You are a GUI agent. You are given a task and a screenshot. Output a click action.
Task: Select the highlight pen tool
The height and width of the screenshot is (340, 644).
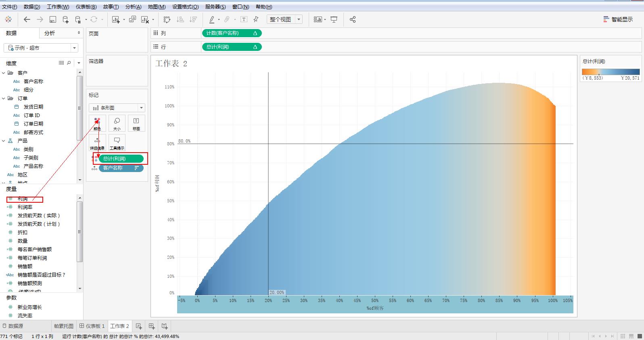pyautogui.click(x=212, y=19)
